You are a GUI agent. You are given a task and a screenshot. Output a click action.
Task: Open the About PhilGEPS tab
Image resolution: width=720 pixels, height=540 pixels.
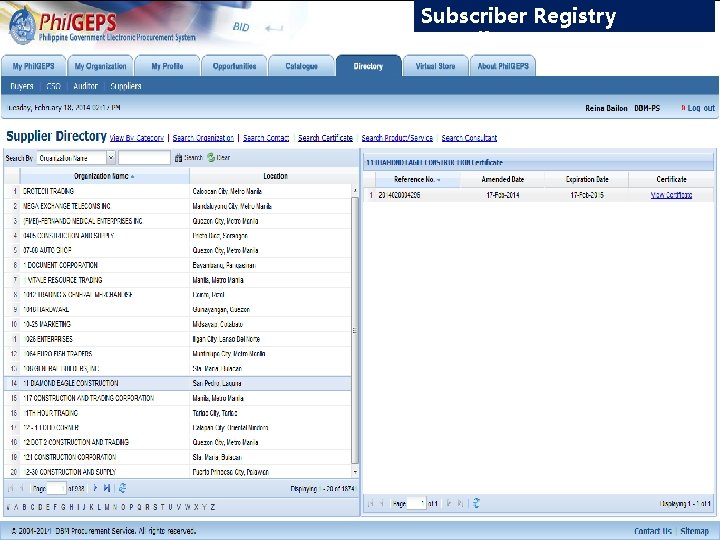pyautogui.click(x=503, y=66)
